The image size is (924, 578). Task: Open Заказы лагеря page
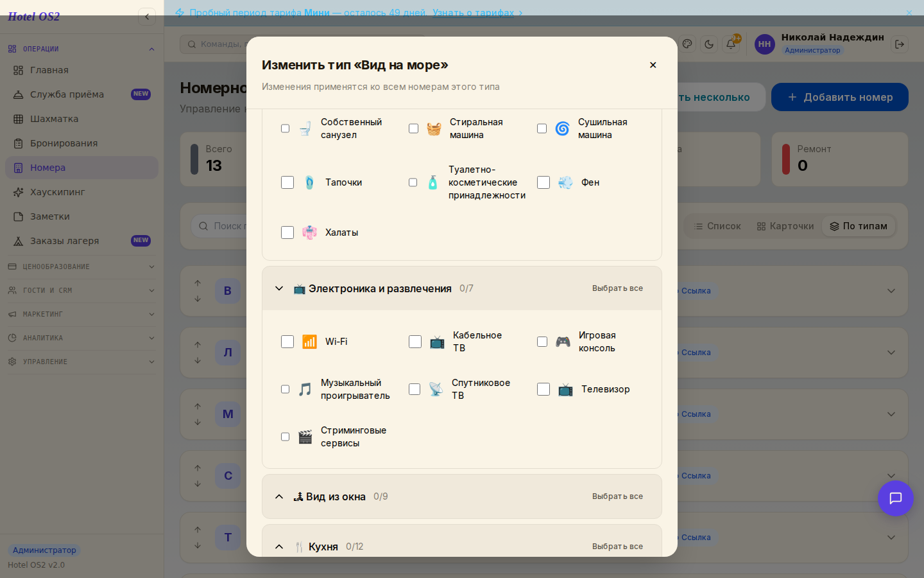click(x=81, y=241)
